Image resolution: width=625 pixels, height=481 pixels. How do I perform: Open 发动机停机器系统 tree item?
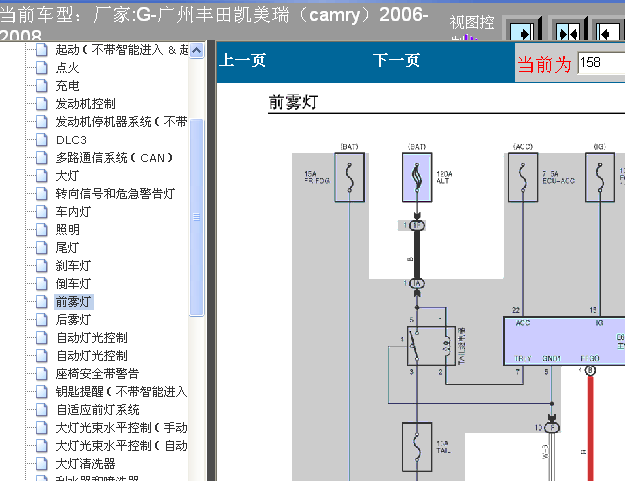coord(121,122)
